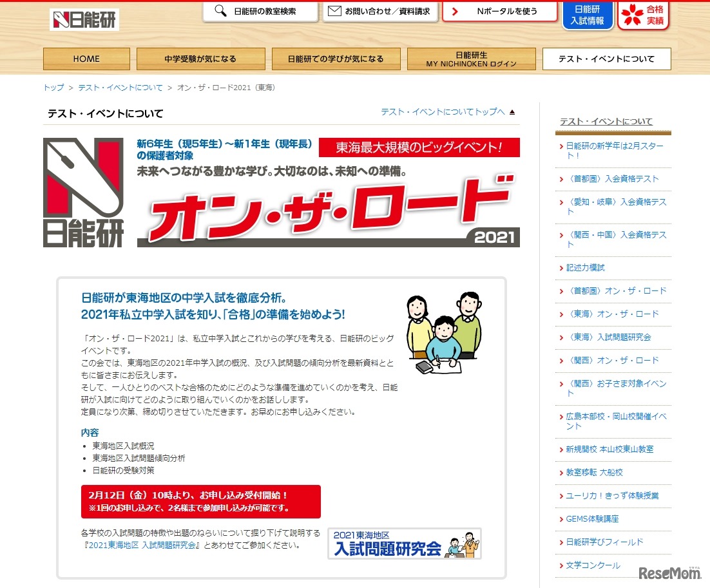Screen dimensions: 710x588
Task: Open GEMS体験講座 sidebar link
Action: (x=592, y=518)
